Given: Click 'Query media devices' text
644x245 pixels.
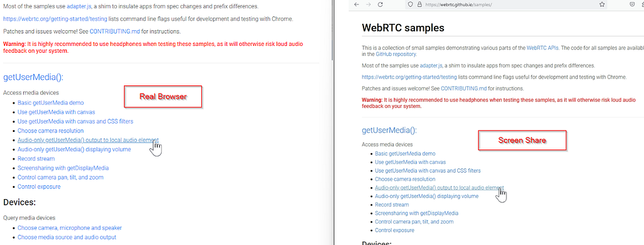Looking at the screenshot, I should coord(29,218).
